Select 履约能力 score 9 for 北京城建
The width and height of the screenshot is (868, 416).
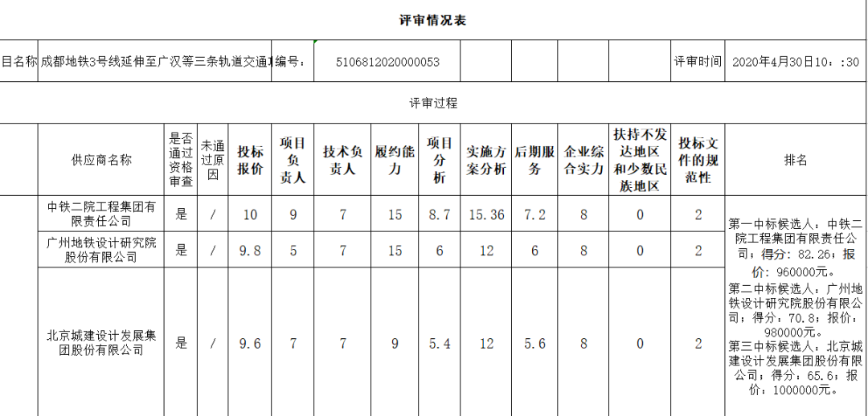click(x=395, y=343)
